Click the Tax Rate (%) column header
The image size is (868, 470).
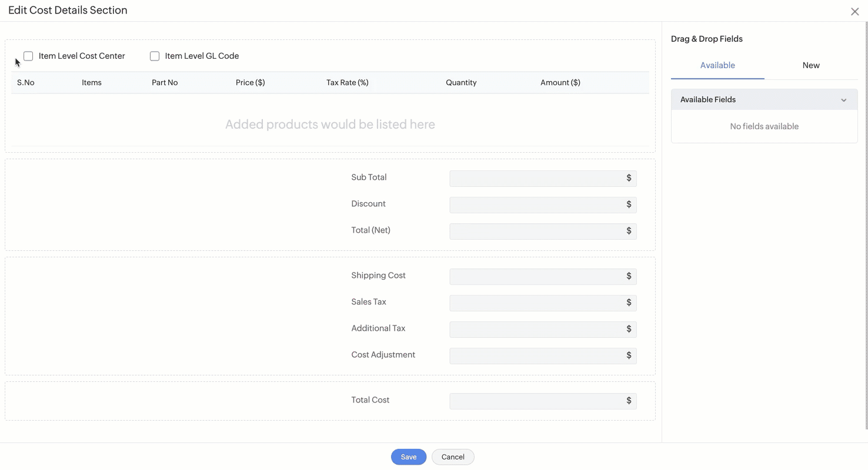coord(347,83)
